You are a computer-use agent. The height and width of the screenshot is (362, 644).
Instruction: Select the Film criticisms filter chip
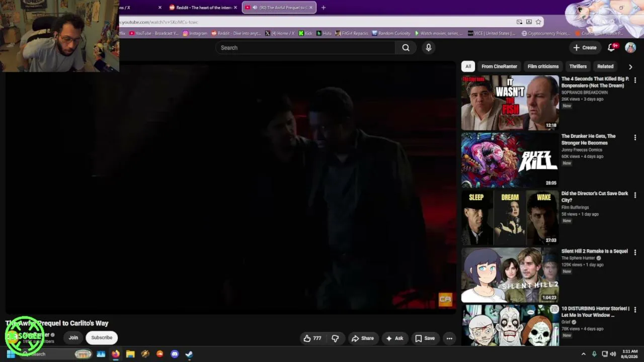[x=543, y=66]
